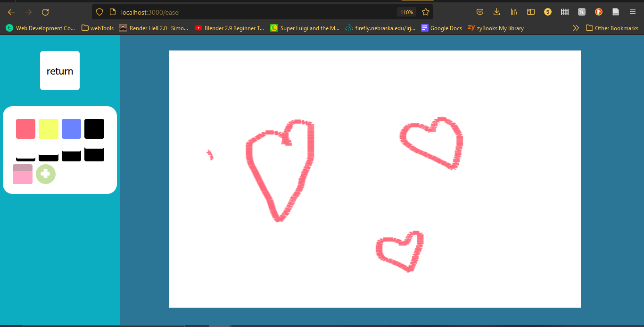Bookmark this page with the star icon

[426, 12]
